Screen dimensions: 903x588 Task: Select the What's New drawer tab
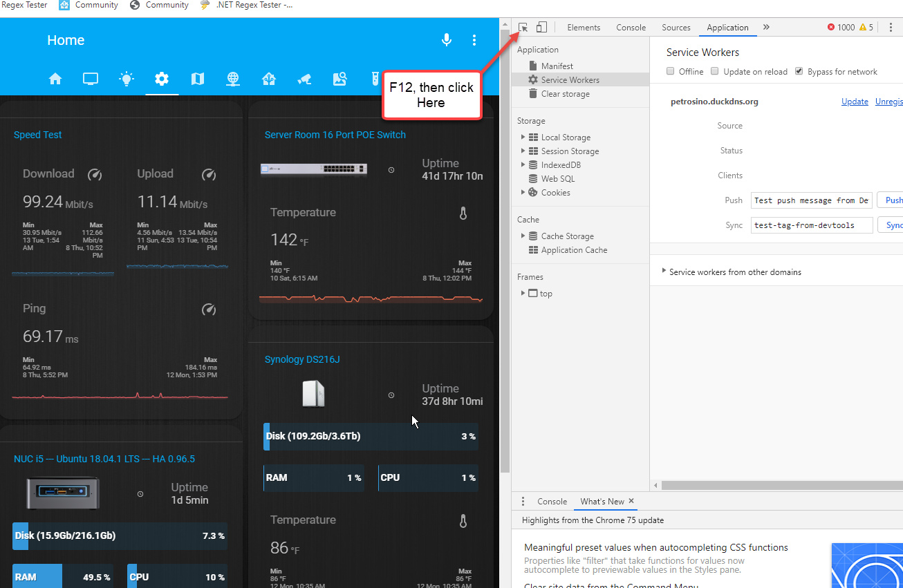(x=602, y=502)
